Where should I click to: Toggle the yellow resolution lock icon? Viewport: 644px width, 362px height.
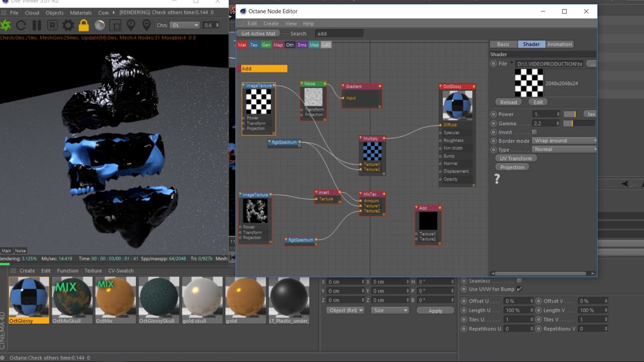pos(84,25)
